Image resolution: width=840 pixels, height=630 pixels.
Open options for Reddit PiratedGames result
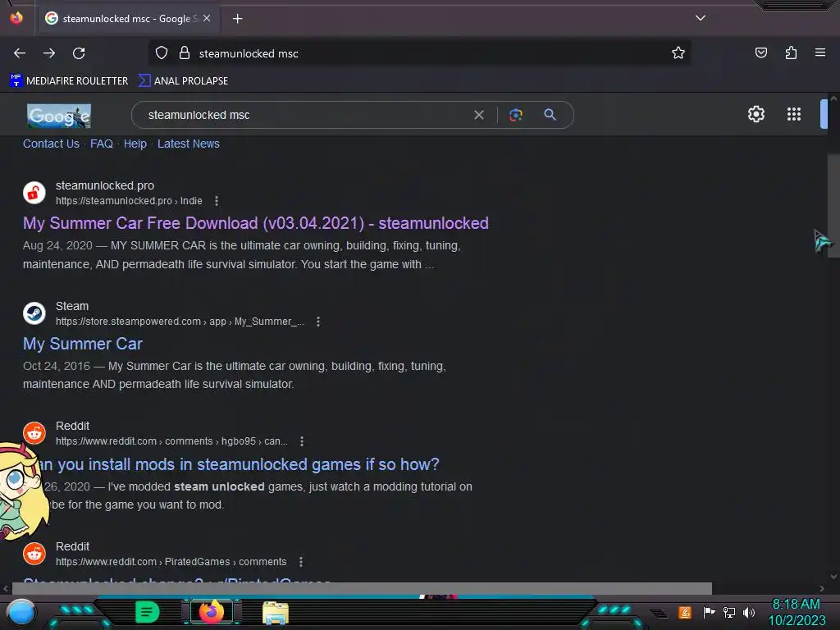pos(301,562)
